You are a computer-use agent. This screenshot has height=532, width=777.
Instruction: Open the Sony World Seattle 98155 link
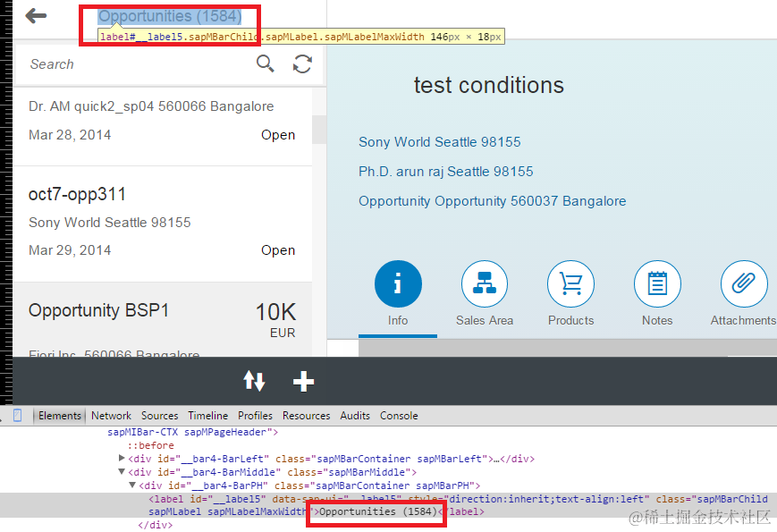click(440, 142)
